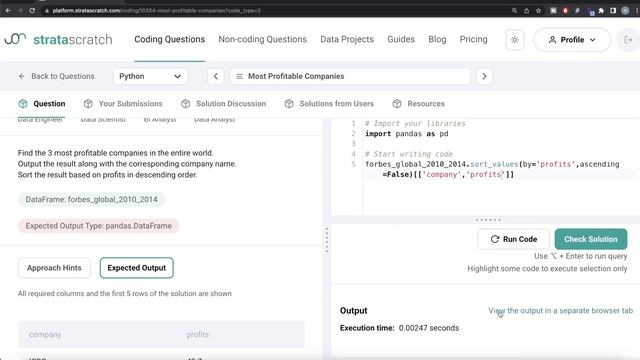Go Back to Questions

click(56, 76)
